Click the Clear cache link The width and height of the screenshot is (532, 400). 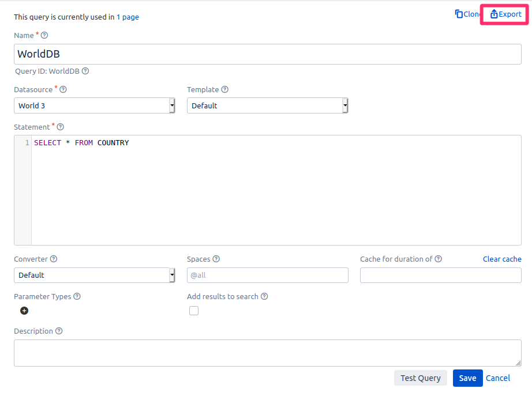502,259
